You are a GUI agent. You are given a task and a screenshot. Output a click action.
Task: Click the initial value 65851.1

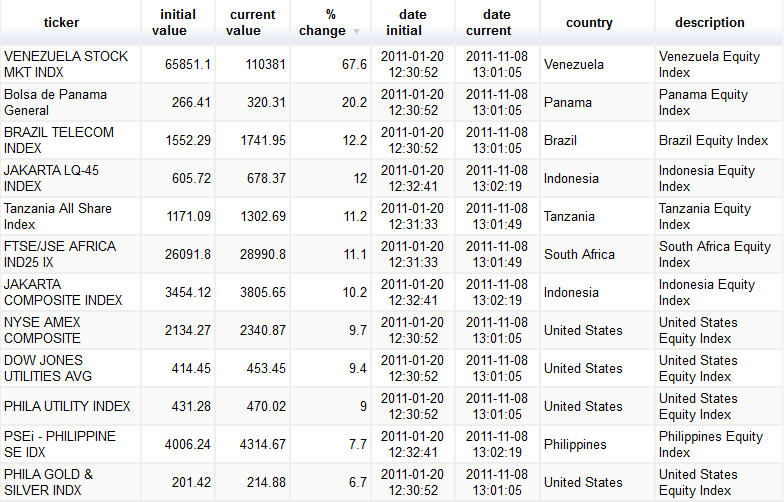[x=188, y=64]
